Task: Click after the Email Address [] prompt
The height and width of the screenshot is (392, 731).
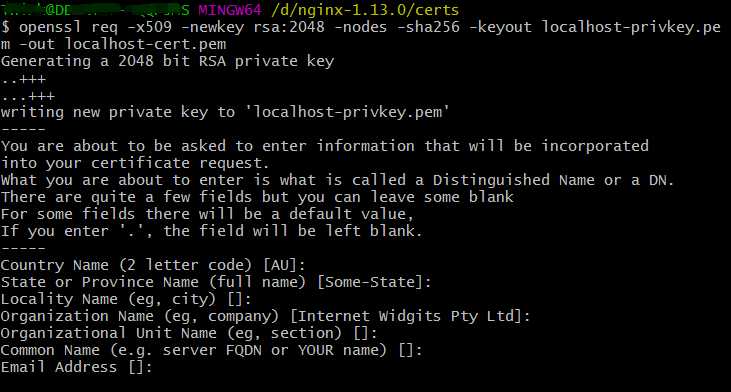Action: coord(159,367)
